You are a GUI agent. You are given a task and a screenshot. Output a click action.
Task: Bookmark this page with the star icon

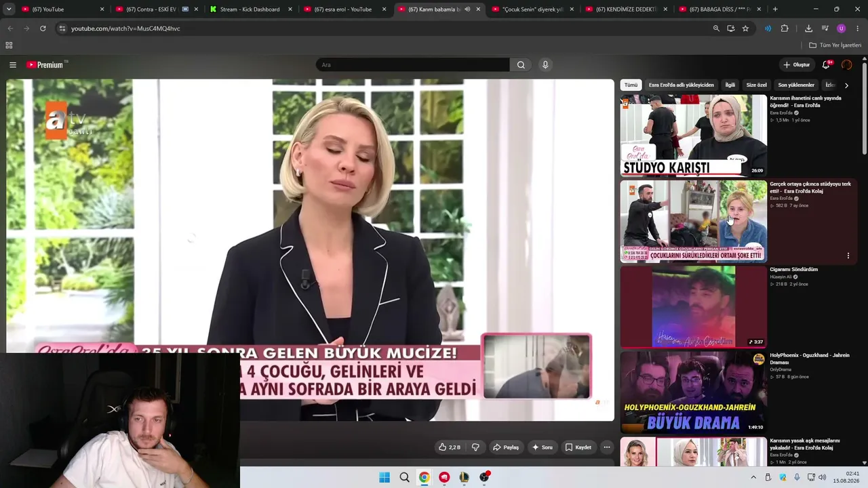745,28
